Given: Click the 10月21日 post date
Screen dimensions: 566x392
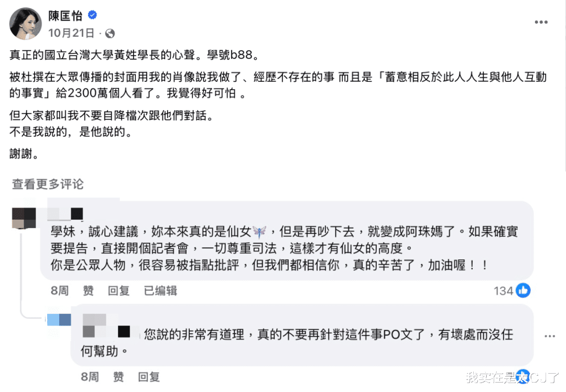Looking at the screenshot, I should [71, 33].
